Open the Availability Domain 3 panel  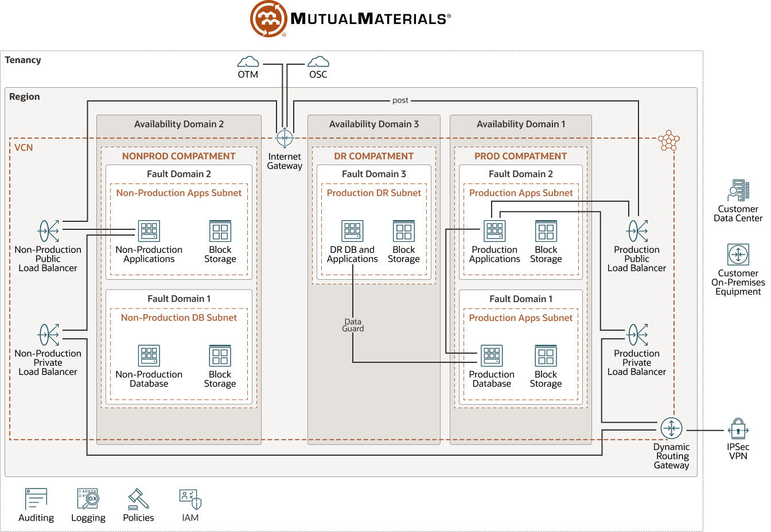pyautogui.click(x=374, y=124)
